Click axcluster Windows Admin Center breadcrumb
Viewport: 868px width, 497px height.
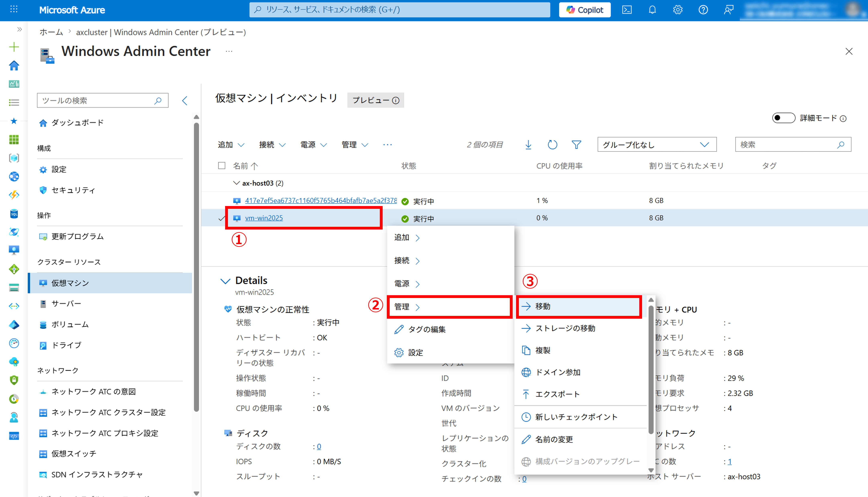[x=161, y=32]
